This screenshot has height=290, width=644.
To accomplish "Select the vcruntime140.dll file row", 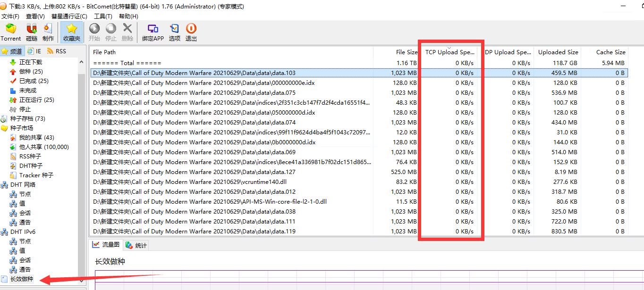I will click(x=359, y=182).
